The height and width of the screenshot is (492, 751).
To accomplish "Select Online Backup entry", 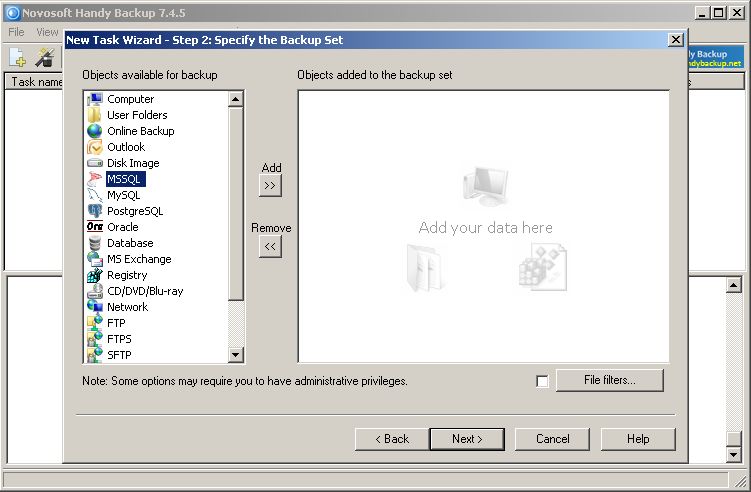I will pos(140,131).
